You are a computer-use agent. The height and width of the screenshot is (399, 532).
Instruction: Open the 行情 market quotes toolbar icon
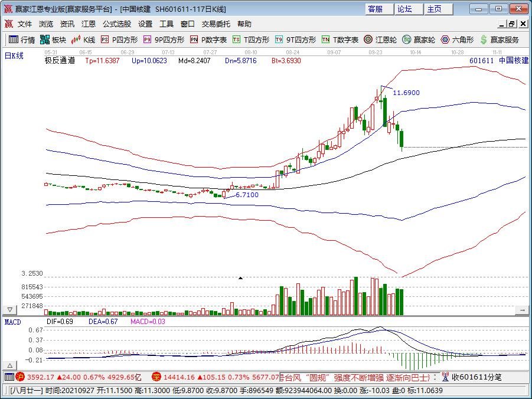21,40
